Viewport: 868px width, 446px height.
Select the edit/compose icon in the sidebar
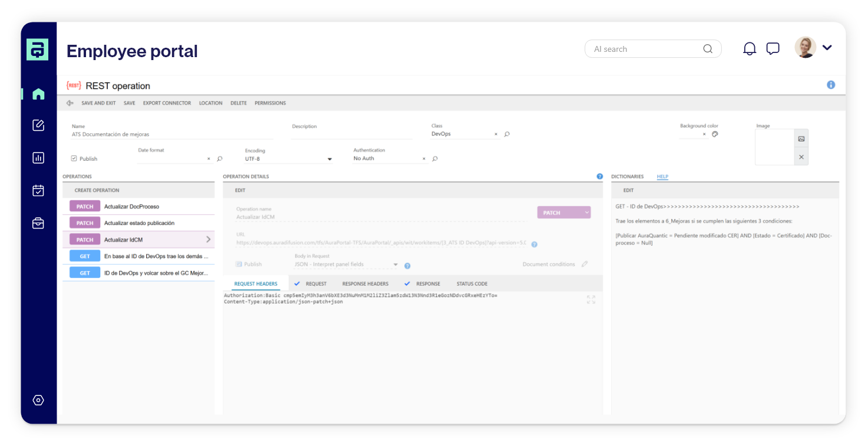(x=38, y=125)
